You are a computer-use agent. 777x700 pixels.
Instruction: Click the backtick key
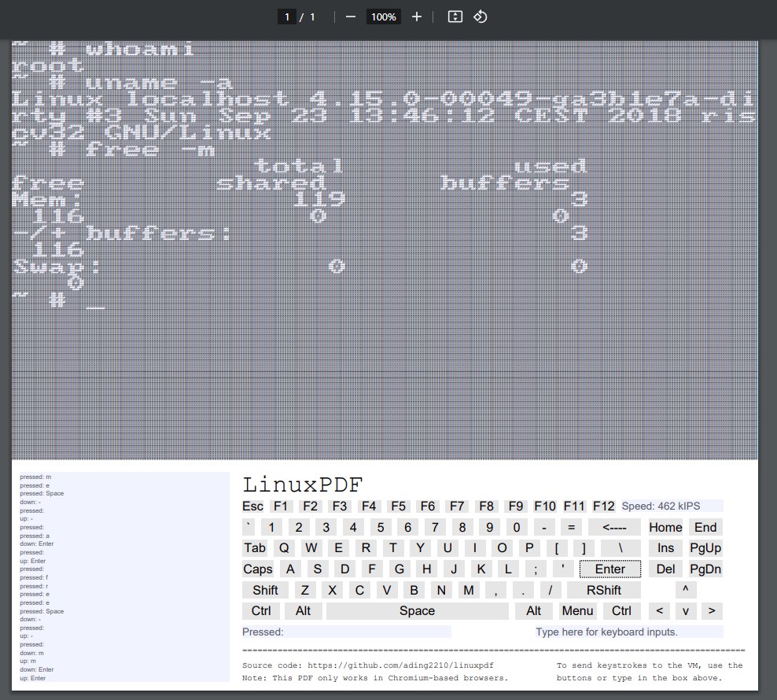(249, 527)
